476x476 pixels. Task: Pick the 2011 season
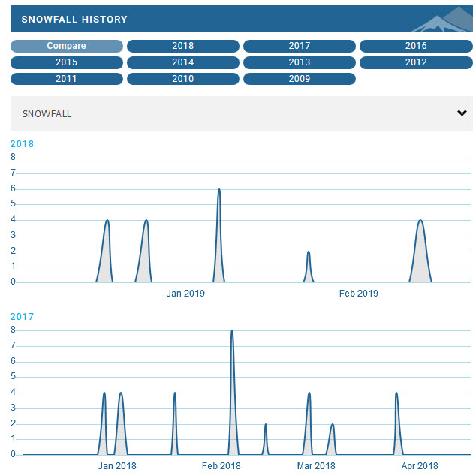67,79
